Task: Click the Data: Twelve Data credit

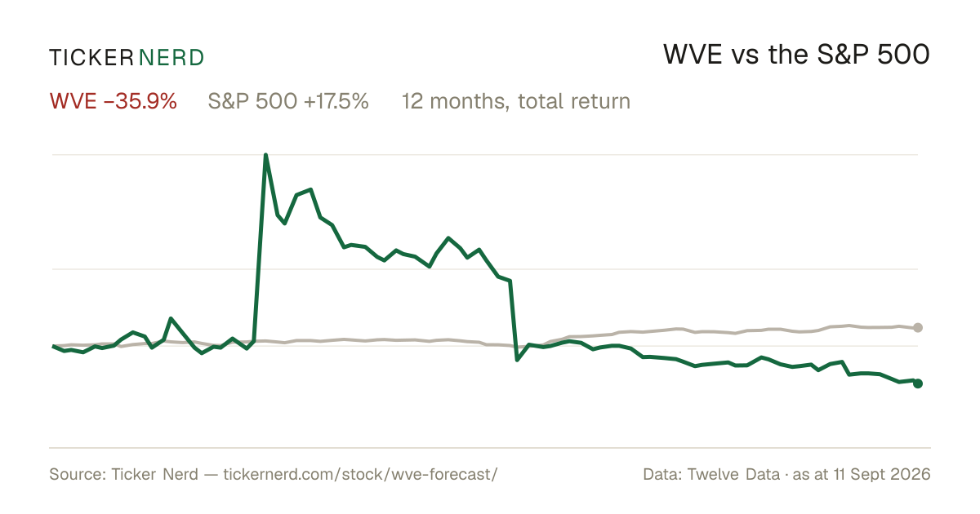Action: 710,474
